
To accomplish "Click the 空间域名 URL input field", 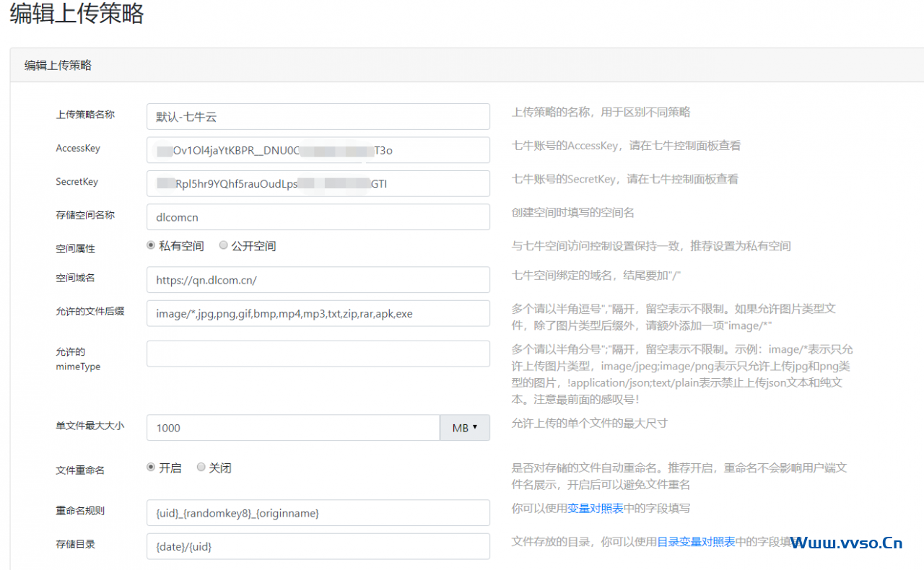I will [318, 280].
